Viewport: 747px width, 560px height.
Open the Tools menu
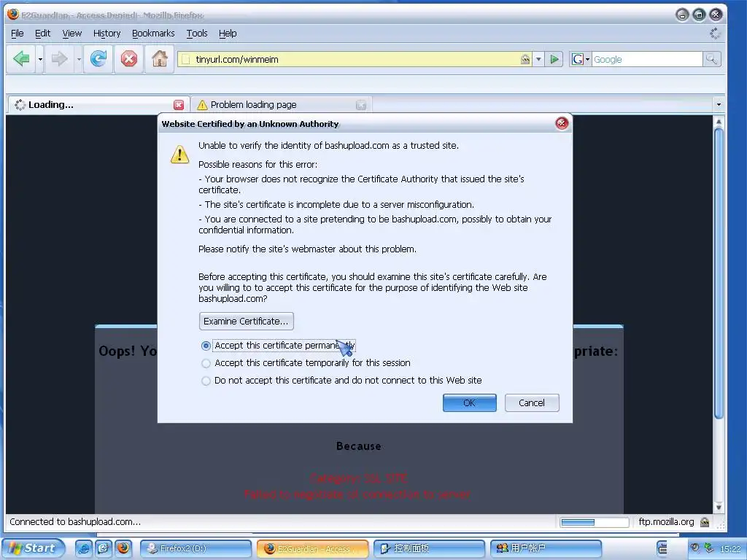point(197,34)
